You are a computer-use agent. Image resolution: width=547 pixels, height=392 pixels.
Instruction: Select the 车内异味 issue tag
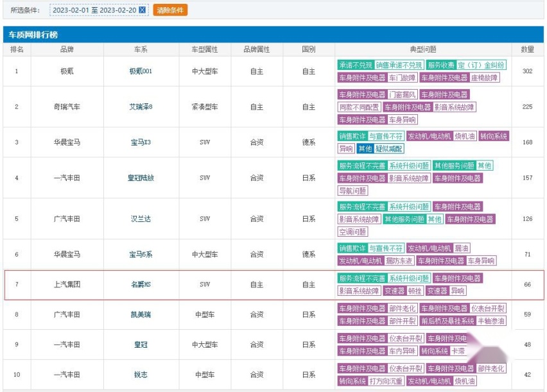(x=403, y=351)
